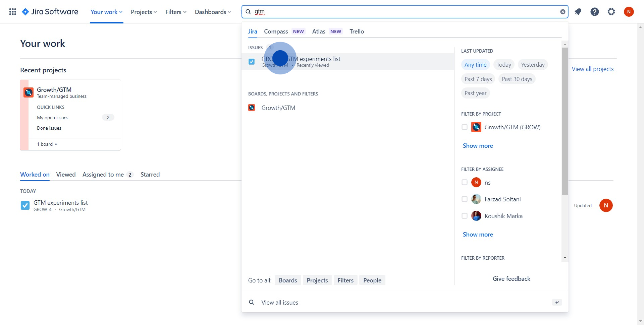This screenshot has width=644, height=325.
Task: Clear the search field with the X icon
Action: 562,12
